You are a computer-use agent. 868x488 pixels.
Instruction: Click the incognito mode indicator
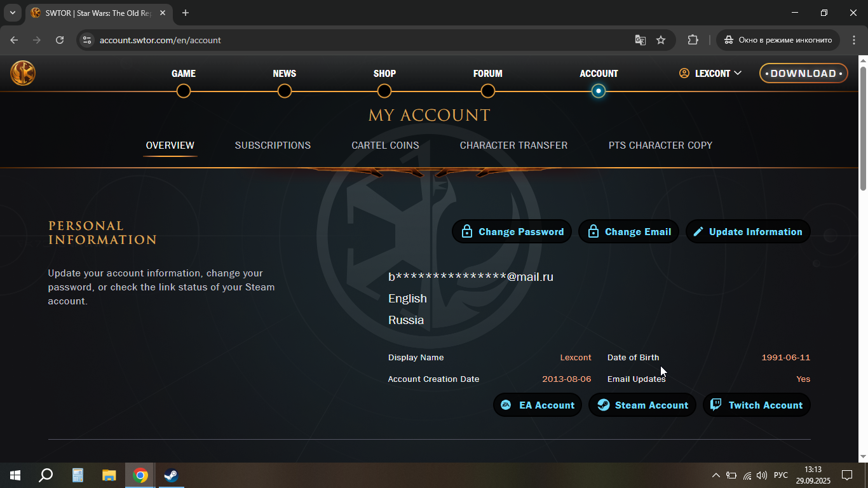(778, 40)
